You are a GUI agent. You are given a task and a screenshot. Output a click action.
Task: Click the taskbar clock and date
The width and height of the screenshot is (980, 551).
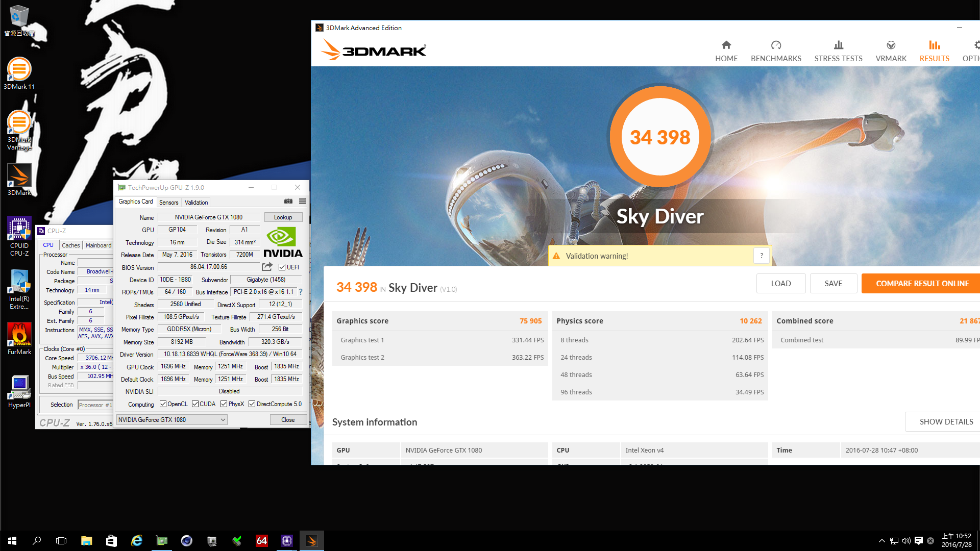[x=957, y=541]
